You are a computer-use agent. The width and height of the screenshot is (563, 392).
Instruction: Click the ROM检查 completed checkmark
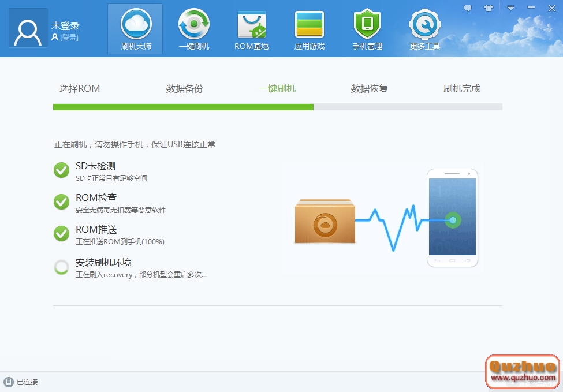pyautogui.click(x=61, y=203)
